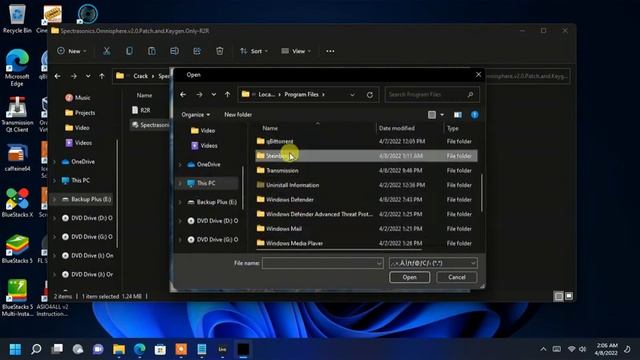
Task: Select R2R file in File Explorer
Action: coord(141,110)
